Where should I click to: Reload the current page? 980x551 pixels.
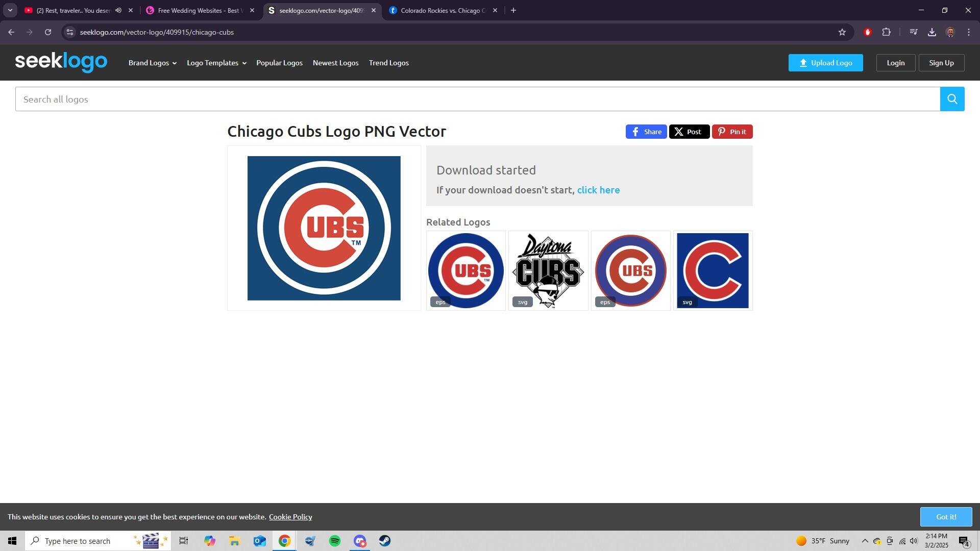pos(48,32)
